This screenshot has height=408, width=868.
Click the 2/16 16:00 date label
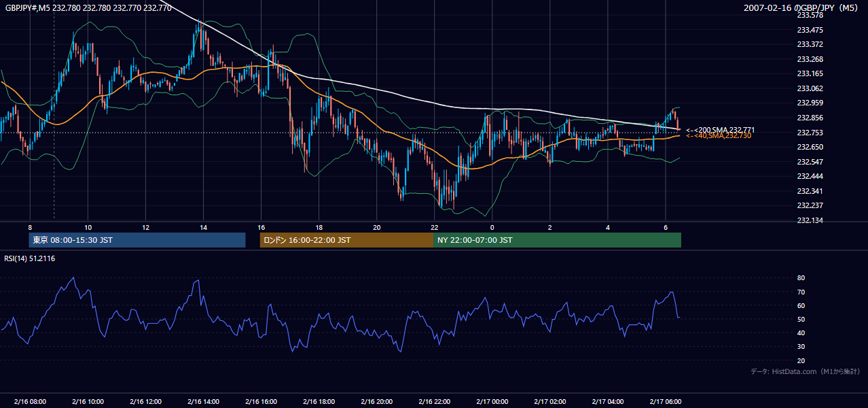click(261, 401)
